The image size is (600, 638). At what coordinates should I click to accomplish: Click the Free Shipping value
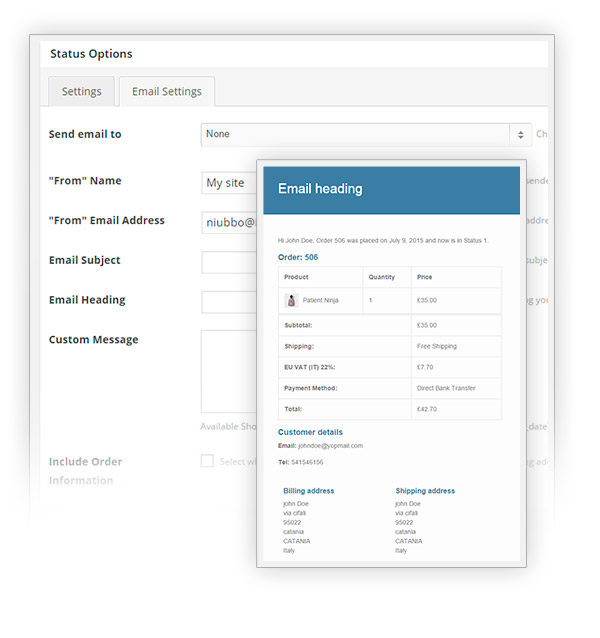pyautogui.click(x=436, y=346)
